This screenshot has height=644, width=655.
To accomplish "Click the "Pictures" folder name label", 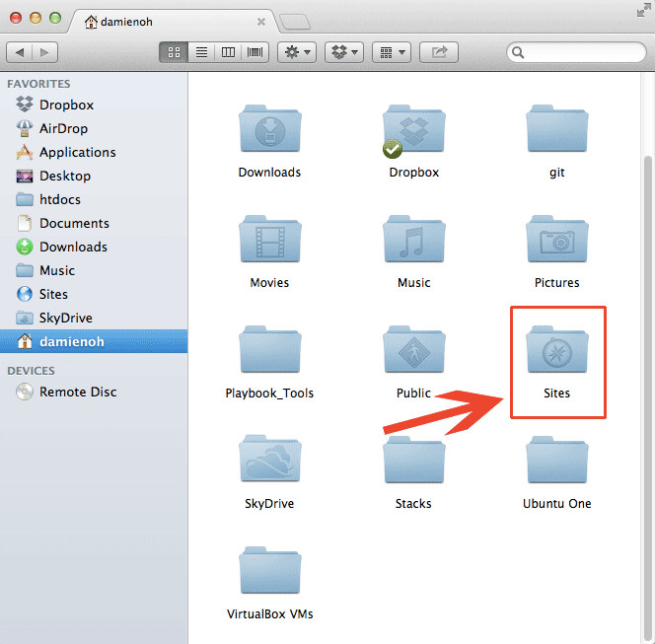I will tap(556, 283).
